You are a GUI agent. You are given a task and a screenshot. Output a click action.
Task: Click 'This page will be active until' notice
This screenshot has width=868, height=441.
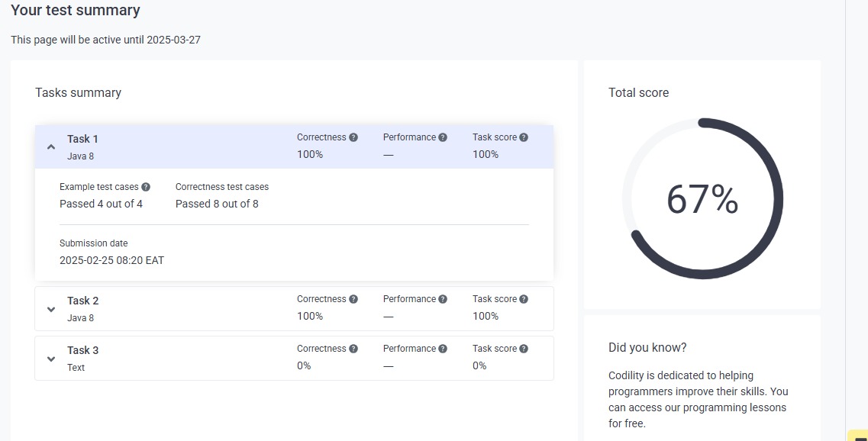click(x=105, y=40)
